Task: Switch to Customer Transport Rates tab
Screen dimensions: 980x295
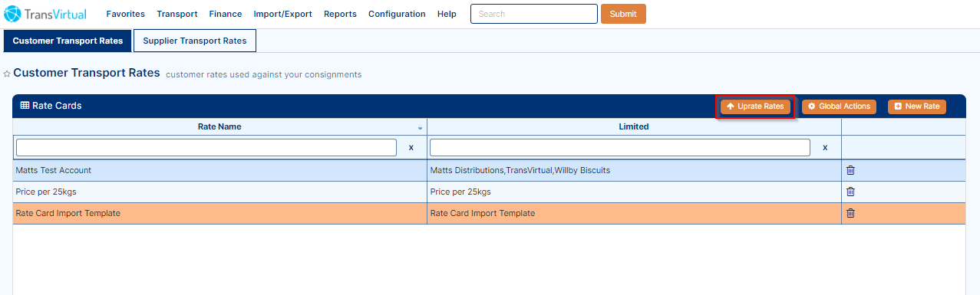Action: (x=68, y=41)
